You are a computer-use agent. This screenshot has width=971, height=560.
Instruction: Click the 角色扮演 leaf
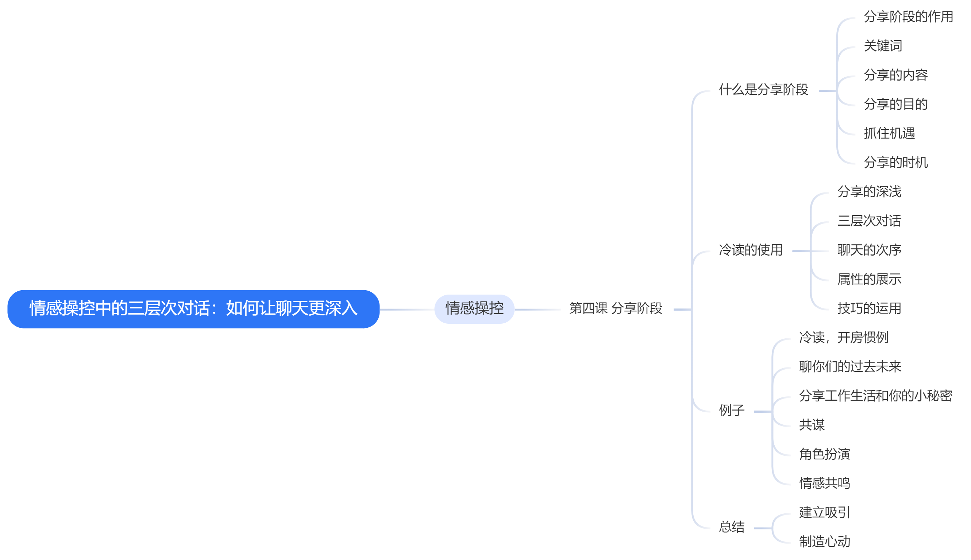[824, 455]
